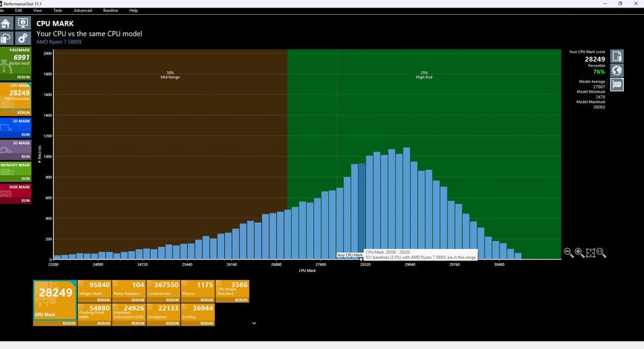Rerun the CPU Single Threaded test
The height and width of the screenshot is (349, 644).
point(241,300)
